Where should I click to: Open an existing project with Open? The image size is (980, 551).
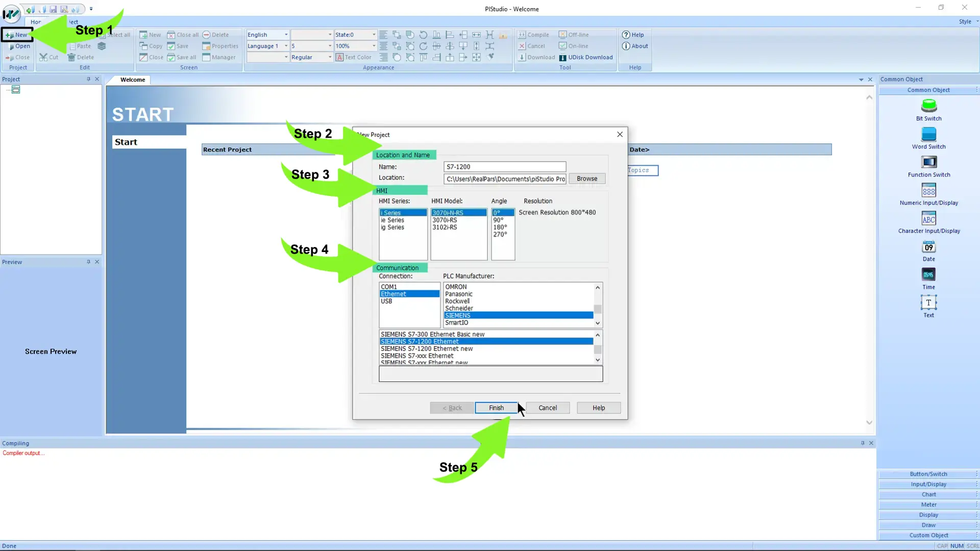coord(19,46)
